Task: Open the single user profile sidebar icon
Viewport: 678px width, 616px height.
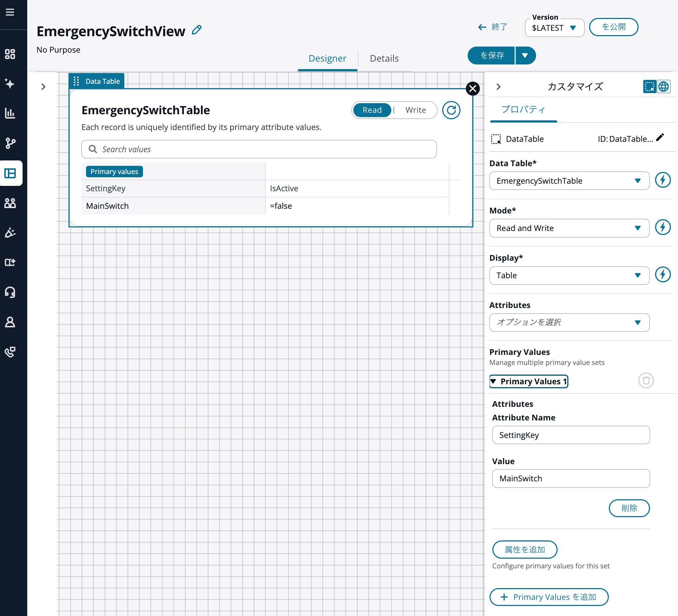Action: click(10, 322)
